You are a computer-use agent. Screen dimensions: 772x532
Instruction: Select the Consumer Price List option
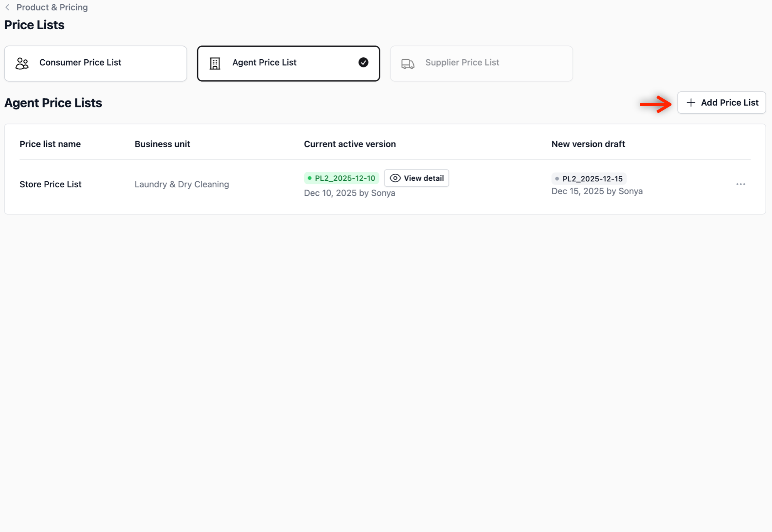click(96, 63)
